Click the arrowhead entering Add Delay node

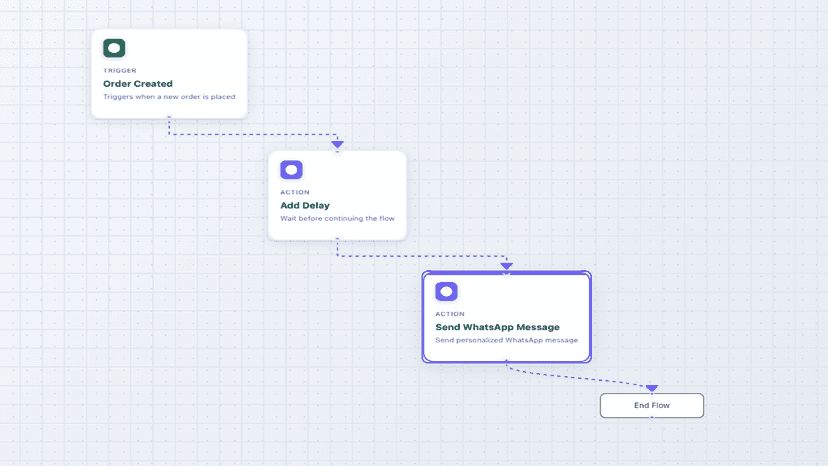click(337, 144)
